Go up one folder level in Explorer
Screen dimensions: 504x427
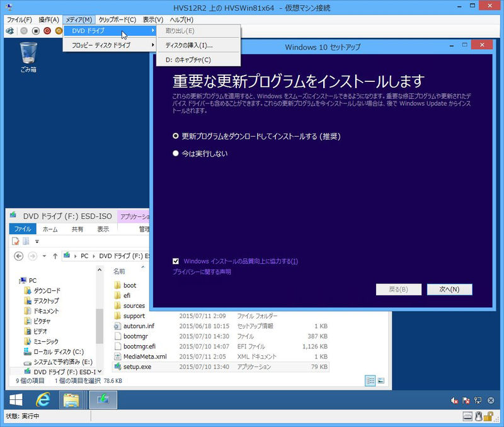[x=55, y=256]
